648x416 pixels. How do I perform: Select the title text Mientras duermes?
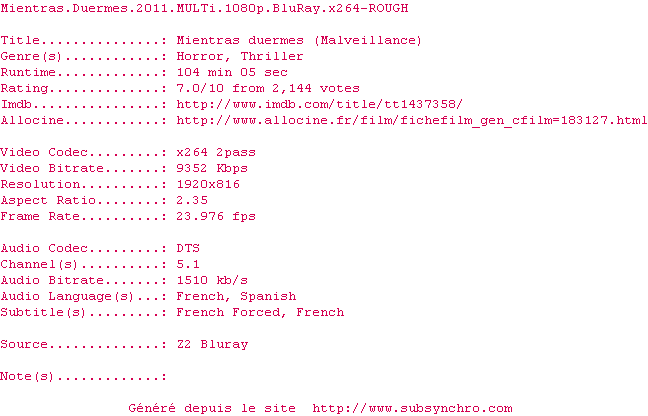point(240,40)
